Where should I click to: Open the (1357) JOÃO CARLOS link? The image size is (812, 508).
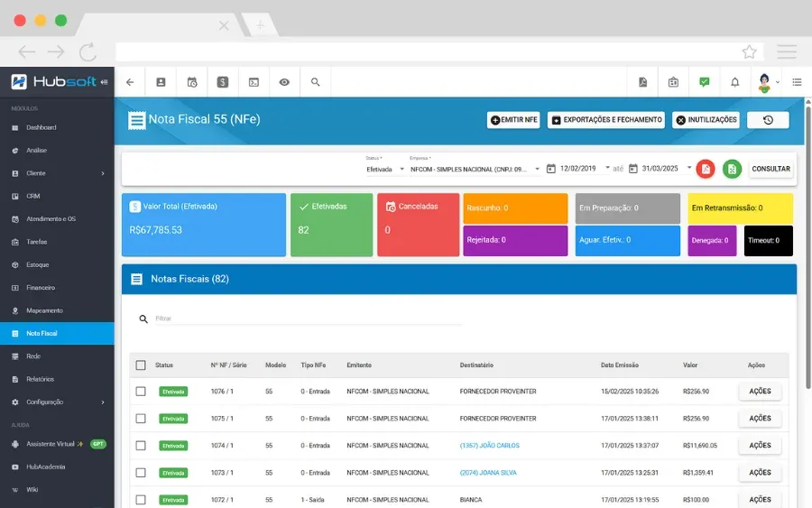click(489, 446)
